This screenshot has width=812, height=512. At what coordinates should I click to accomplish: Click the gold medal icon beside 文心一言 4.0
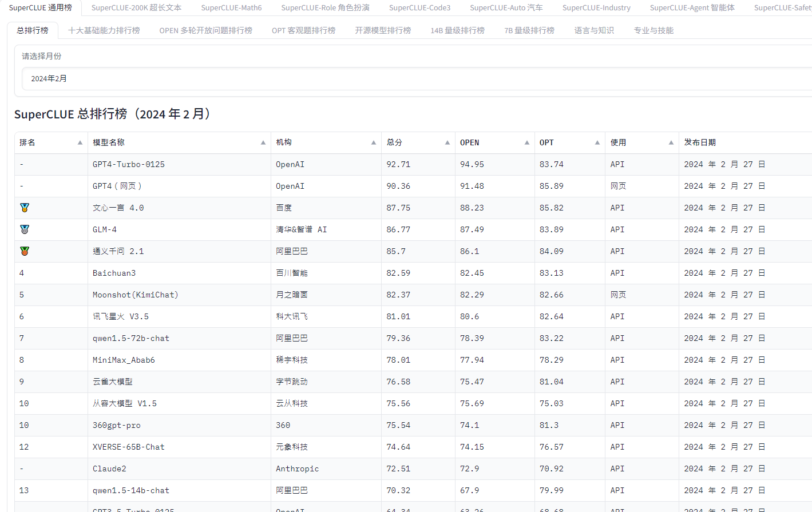(25, 208)
